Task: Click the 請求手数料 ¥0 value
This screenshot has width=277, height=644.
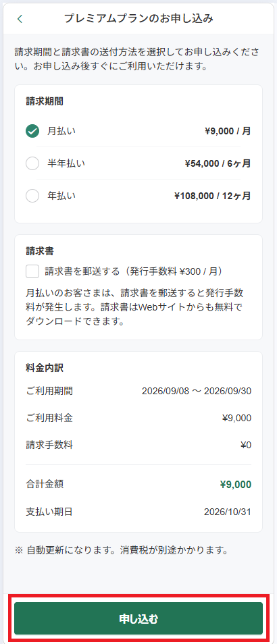Action: (x=246, y=445)
